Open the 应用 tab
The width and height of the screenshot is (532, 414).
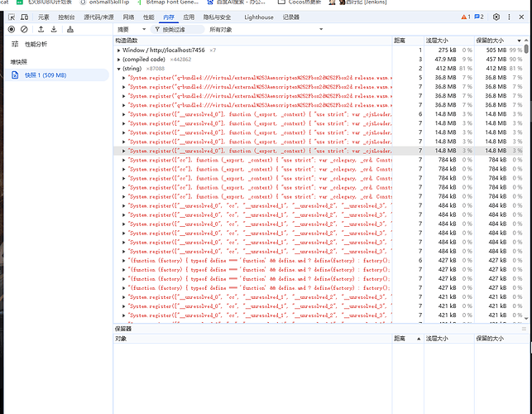(189, 17)
